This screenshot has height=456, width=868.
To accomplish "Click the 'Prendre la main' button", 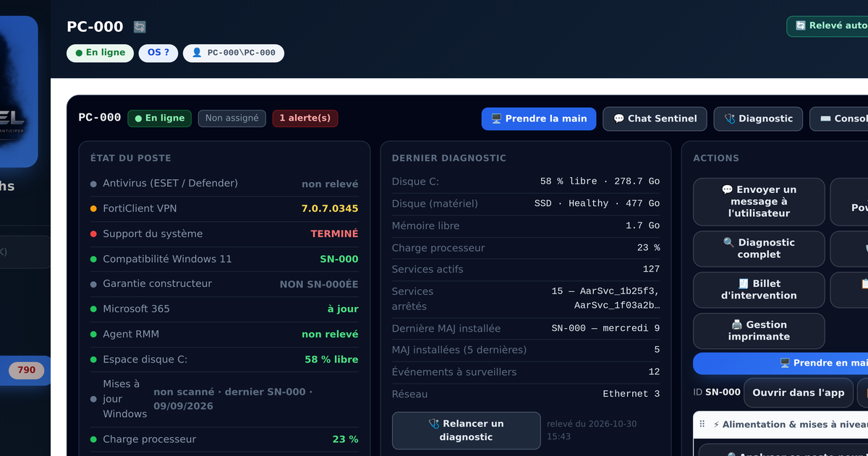I will pyautogui.click(x=539, y=119).
